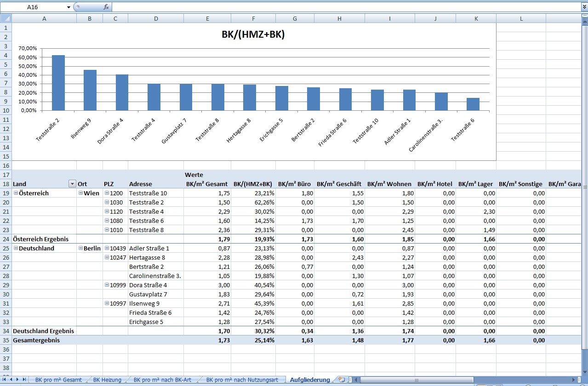Collapse the Wien group

[80, 193]
